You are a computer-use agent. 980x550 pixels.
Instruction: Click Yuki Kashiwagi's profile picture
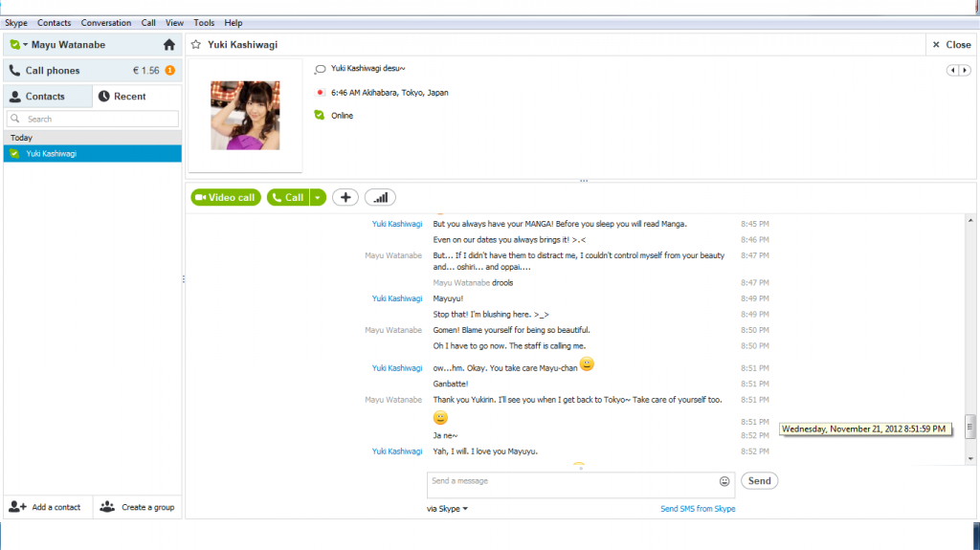click(245, 115)
